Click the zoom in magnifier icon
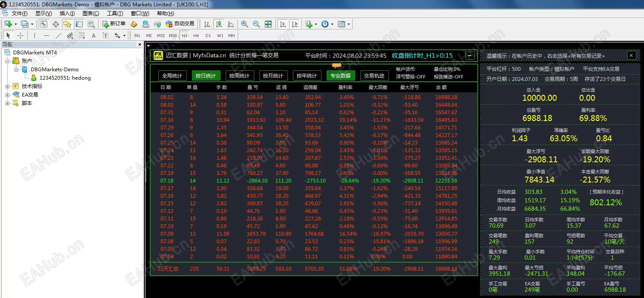 245,24
